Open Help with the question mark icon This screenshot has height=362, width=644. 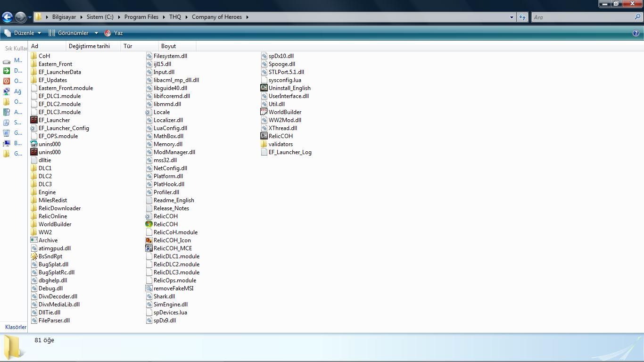636,33
